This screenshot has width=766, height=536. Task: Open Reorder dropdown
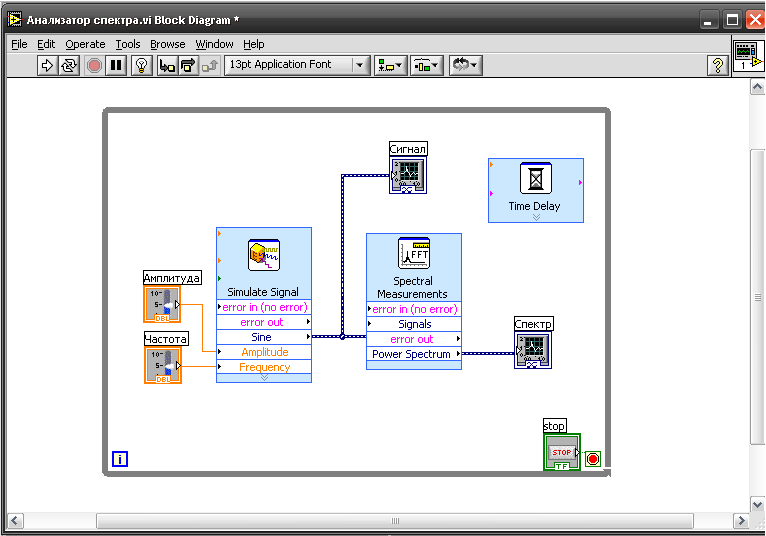466,65
